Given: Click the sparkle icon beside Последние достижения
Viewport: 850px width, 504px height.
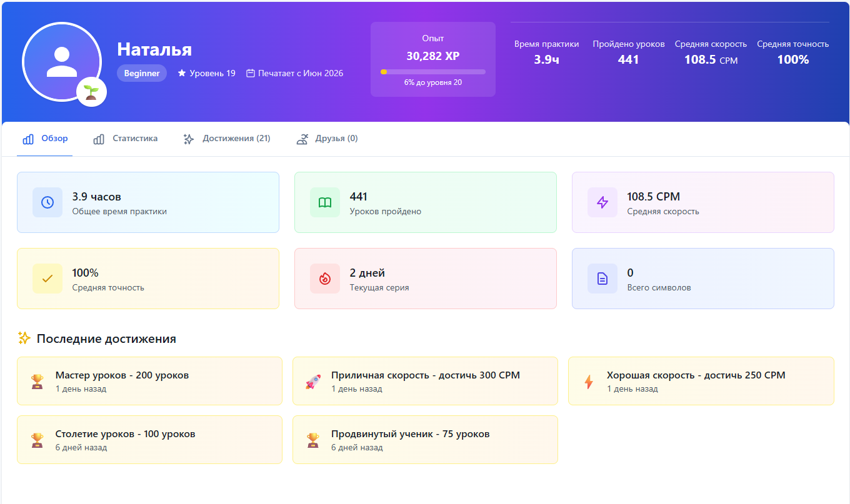Looking at the screenshot, I should tap(24, 338).
